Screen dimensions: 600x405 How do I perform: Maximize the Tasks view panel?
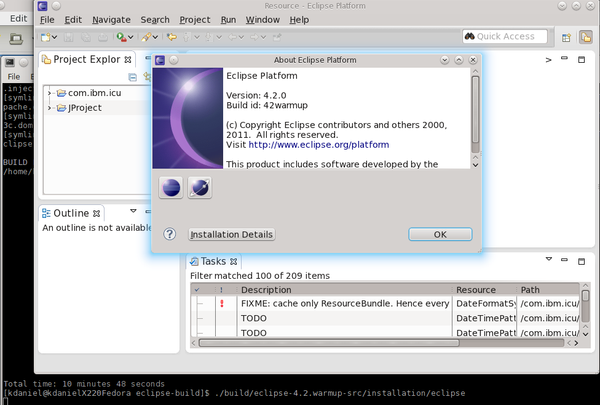[581, 262]
